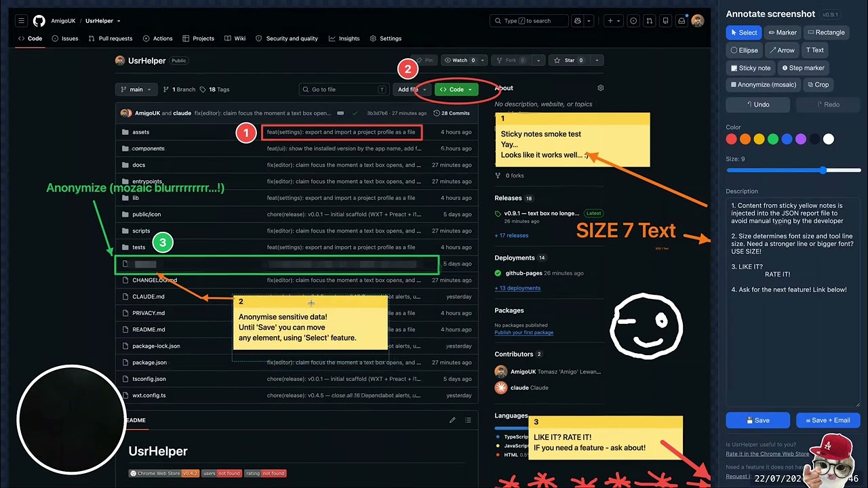This screenshot has width=868, height=488.
Task: Open the pull requests icon in the top header
Action: pos(650,21)
